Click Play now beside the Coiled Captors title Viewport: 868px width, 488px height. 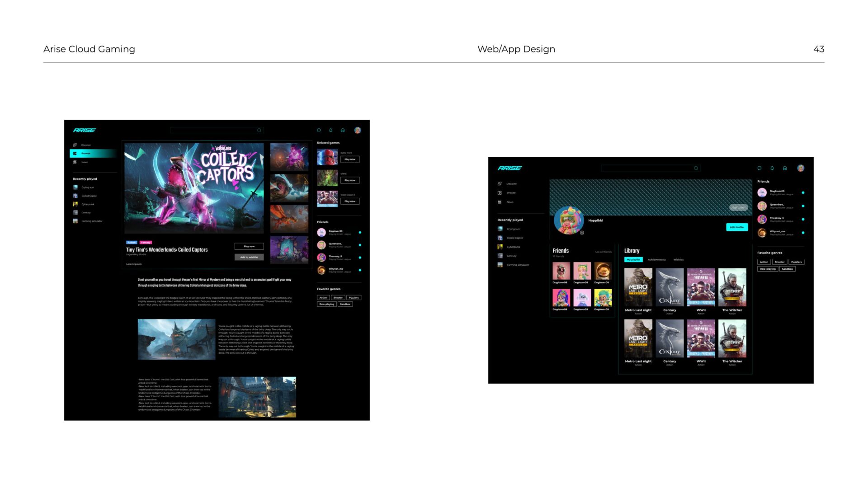249,246
